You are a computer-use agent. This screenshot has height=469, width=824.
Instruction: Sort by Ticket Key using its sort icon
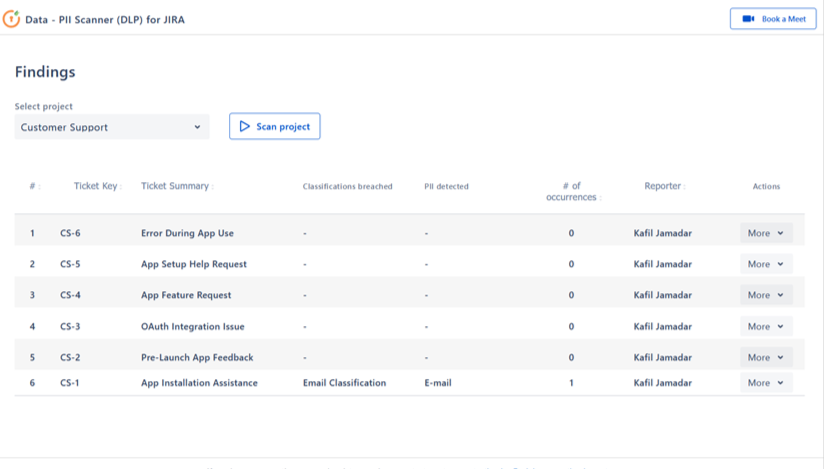pos(121,186)
